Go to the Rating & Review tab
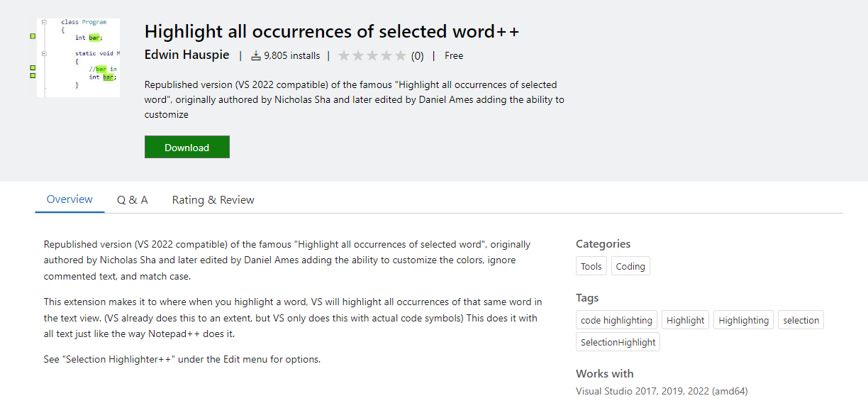Image resolution: width=868 pixels, height=408 pixels. (213, 200)
